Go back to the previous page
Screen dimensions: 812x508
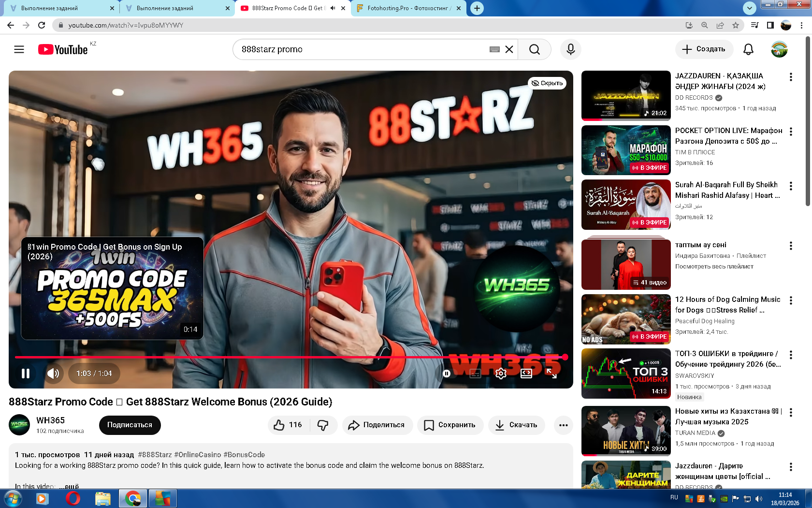pyautogui.click(x=11, y=25)
